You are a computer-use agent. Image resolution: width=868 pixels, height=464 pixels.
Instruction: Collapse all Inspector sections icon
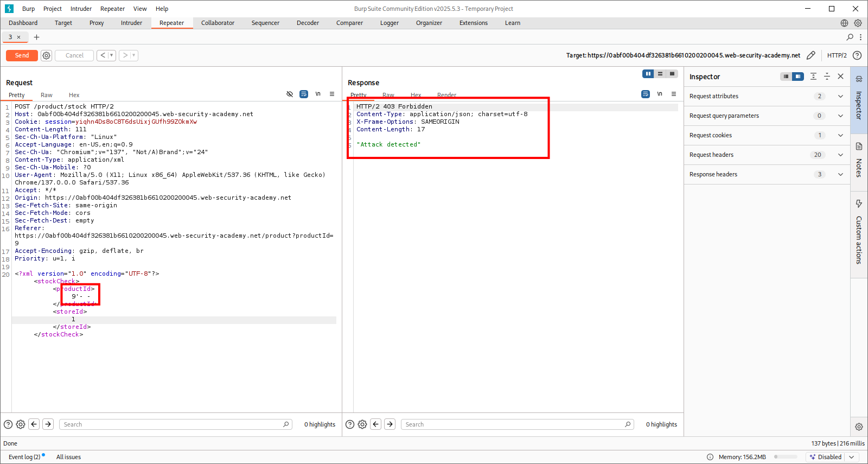coord(827,77)
